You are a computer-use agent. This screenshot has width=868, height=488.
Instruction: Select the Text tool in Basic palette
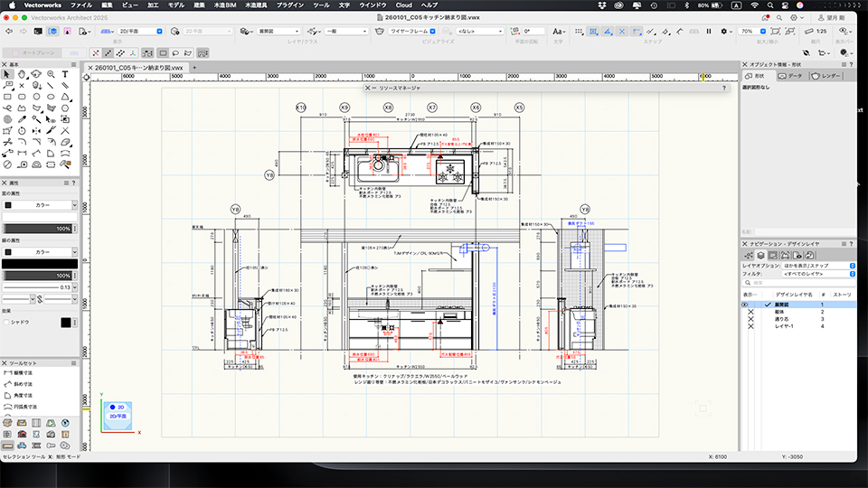(x=65, y=74)
